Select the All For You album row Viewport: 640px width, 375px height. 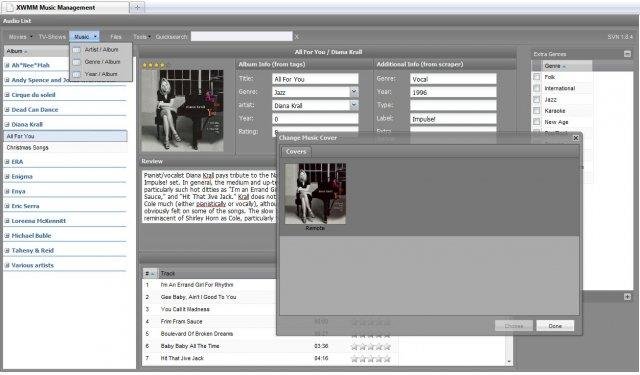click(x=65, y=136)
